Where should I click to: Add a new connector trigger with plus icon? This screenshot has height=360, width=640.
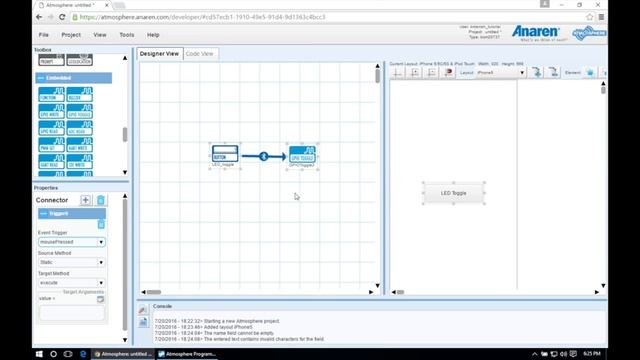point(85,200)
